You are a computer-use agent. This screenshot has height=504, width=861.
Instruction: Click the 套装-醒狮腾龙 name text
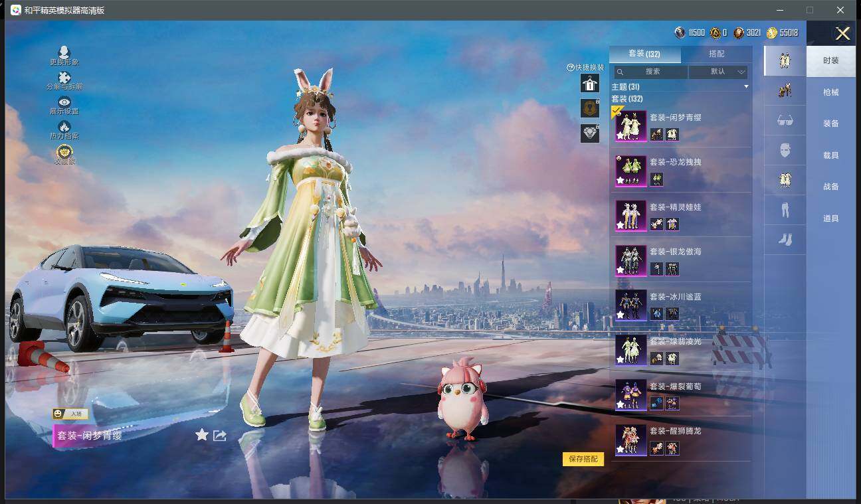[675, 431]
